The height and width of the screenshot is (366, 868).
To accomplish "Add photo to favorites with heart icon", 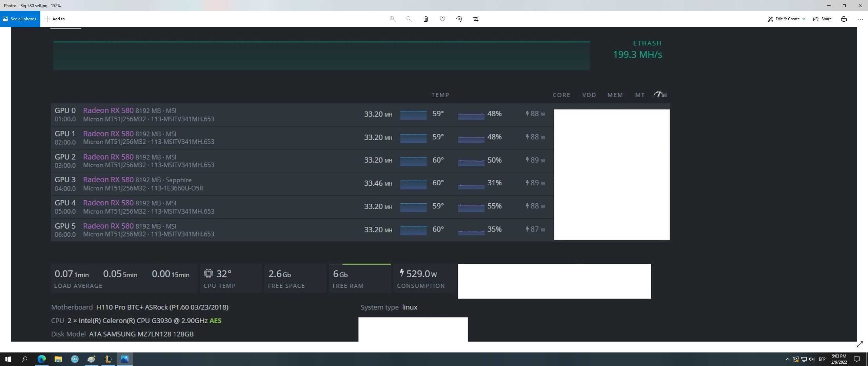I will pos(442,19).
